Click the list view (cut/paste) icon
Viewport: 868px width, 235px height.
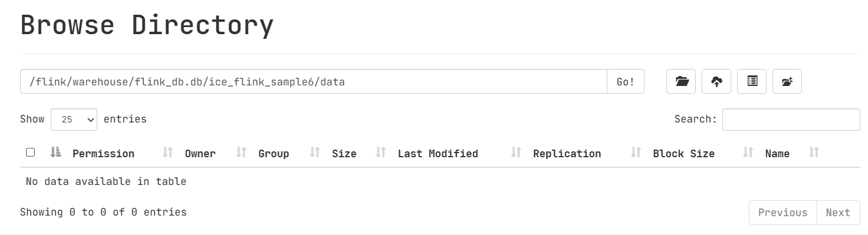[x=752, y=81]
